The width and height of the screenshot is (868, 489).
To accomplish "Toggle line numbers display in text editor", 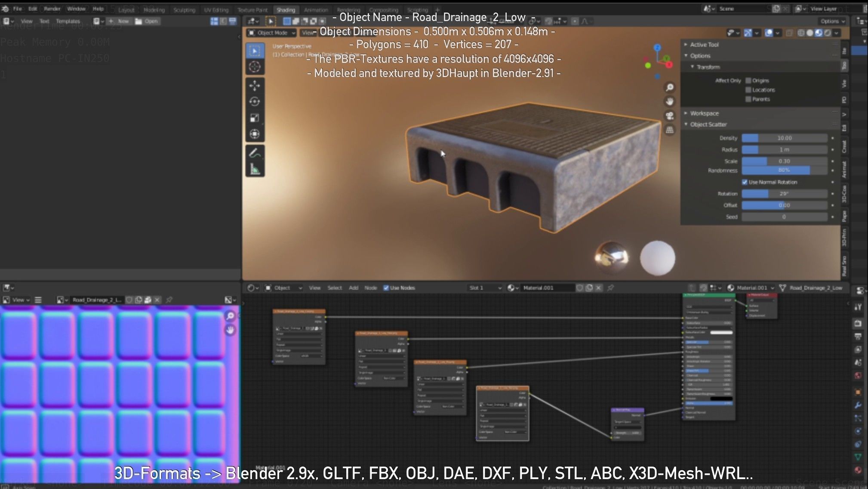I will point(214,21).
